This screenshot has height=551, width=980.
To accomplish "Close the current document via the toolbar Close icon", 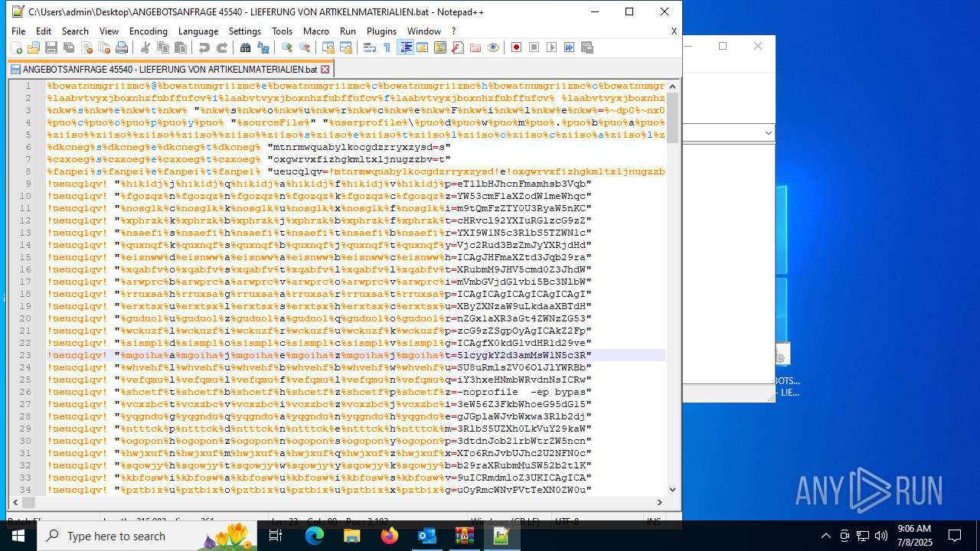I will (87, 47).
